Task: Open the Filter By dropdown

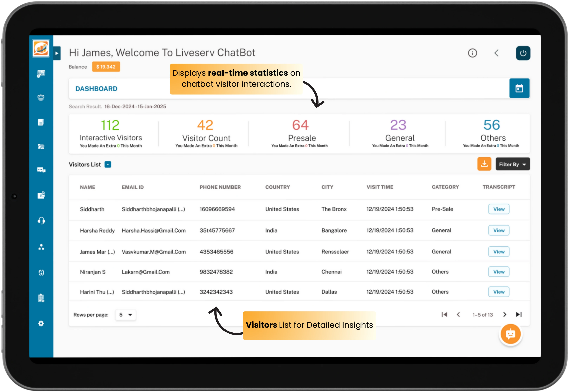Action: [x=513, y=164]
